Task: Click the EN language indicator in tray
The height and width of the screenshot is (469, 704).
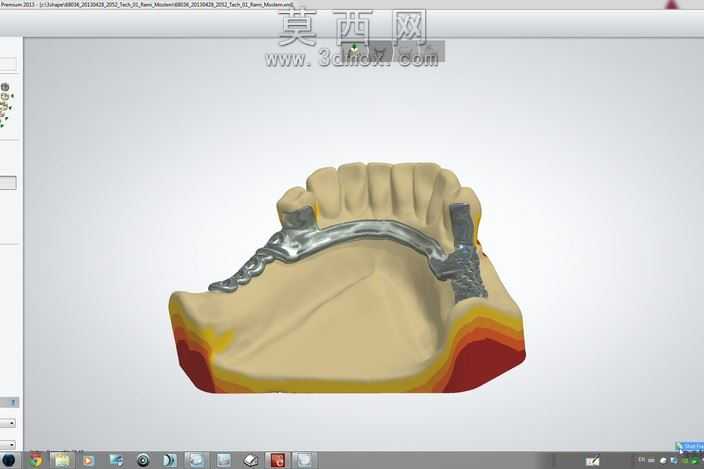Action: tap(641, 460)
